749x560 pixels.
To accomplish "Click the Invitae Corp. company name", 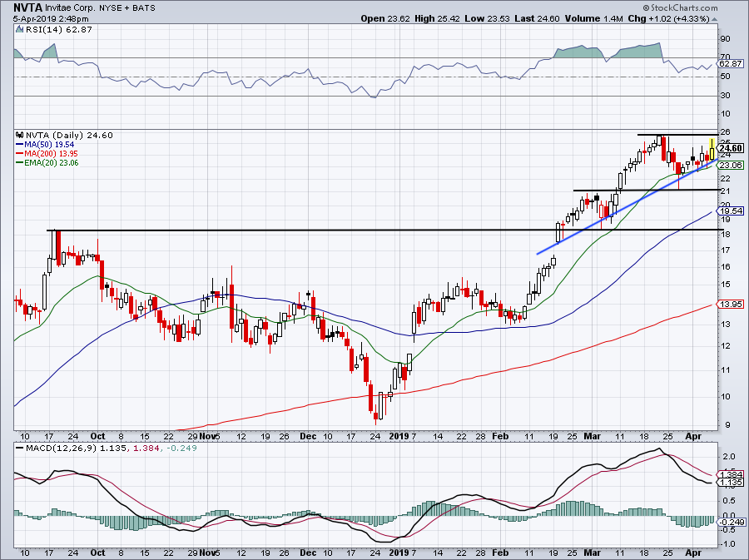I will point(69,8).
